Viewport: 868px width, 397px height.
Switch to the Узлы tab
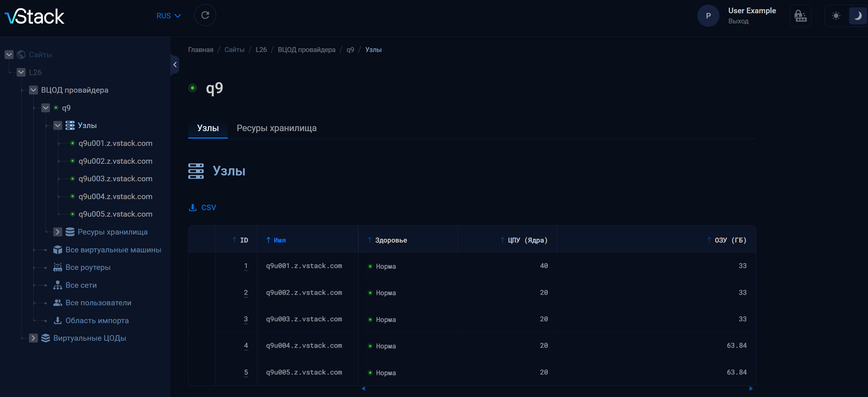click(x=208, y=128)
